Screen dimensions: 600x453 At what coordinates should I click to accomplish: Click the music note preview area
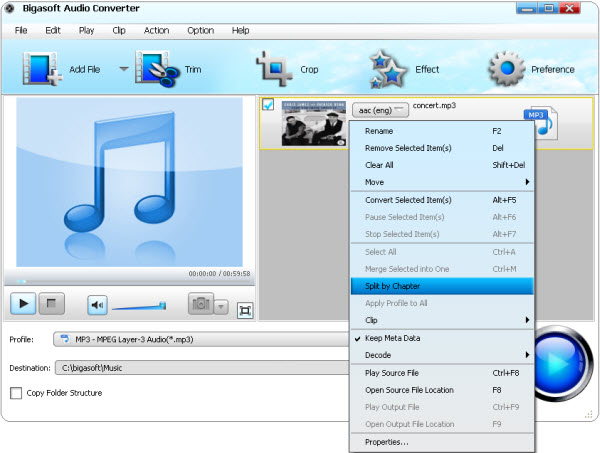click(129, 182)
